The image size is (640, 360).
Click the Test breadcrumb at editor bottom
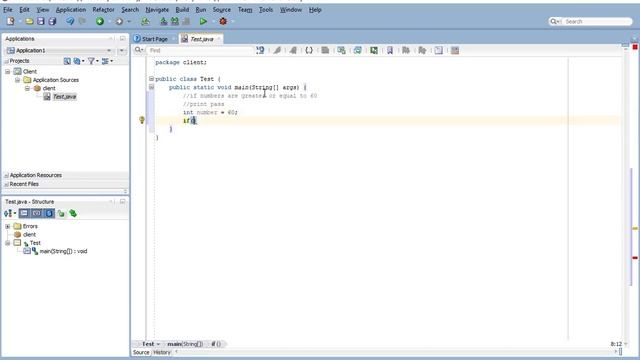[x=148, y=344]
